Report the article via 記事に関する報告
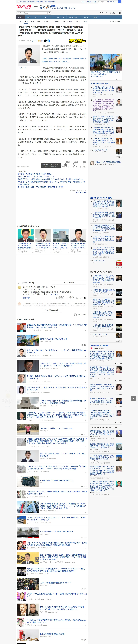 coord(23,167)
